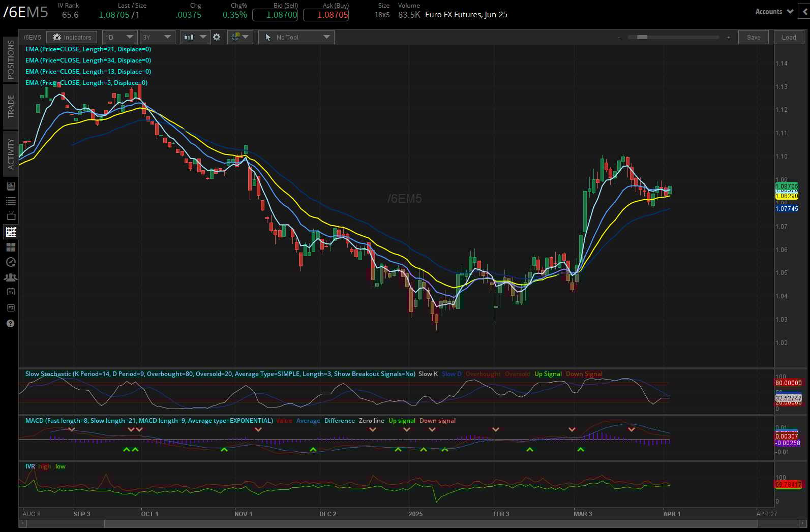This screenshot has width=810, height=532.
Task: Click the MACD study title
Action: point(149,421)
